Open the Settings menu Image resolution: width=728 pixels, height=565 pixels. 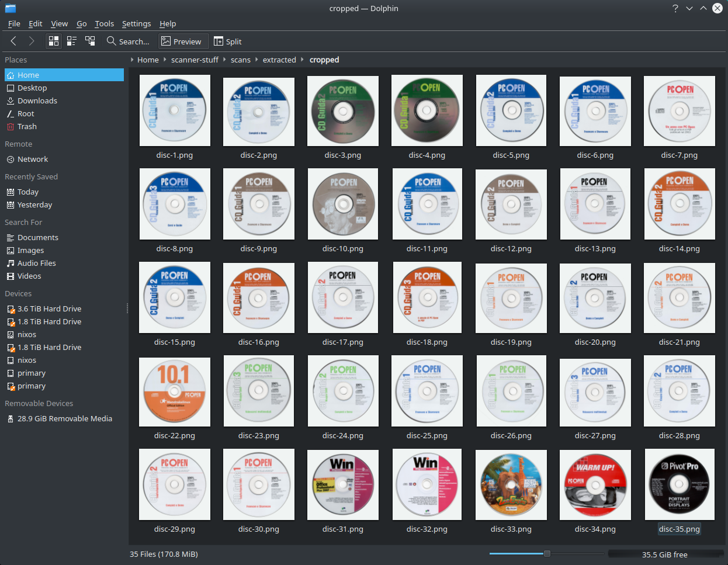point(136,23)
